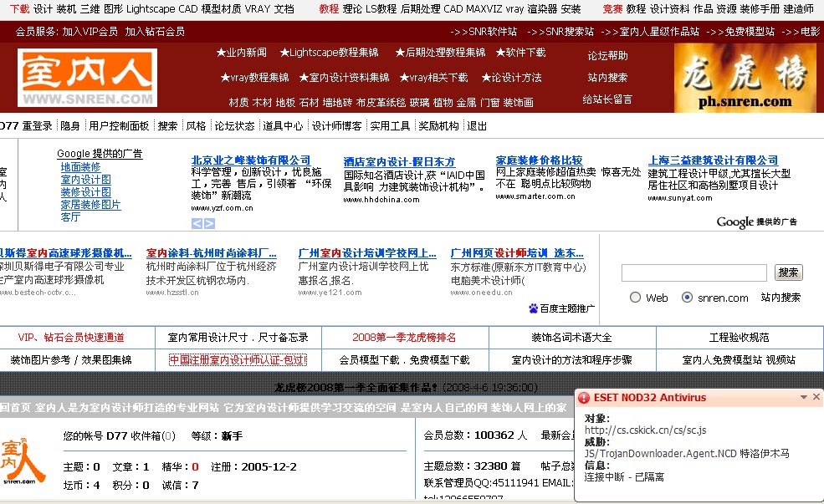Expand the ESET popup dropdown arrow
824x504 pixels.
coord(804,397)
